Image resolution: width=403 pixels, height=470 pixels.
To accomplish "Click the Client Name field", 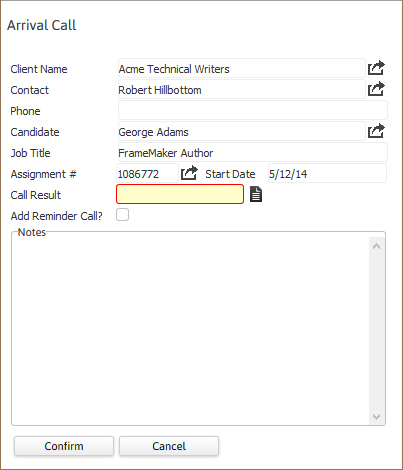I will 242,68.
